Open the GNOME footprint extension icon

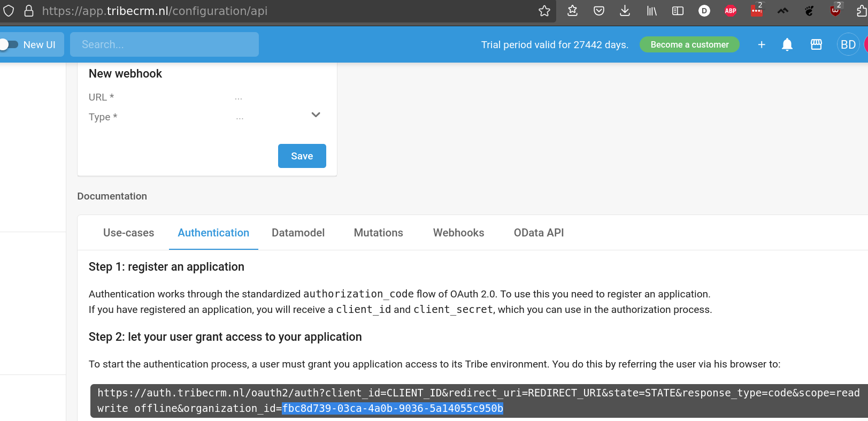click(x=809, y=11)
